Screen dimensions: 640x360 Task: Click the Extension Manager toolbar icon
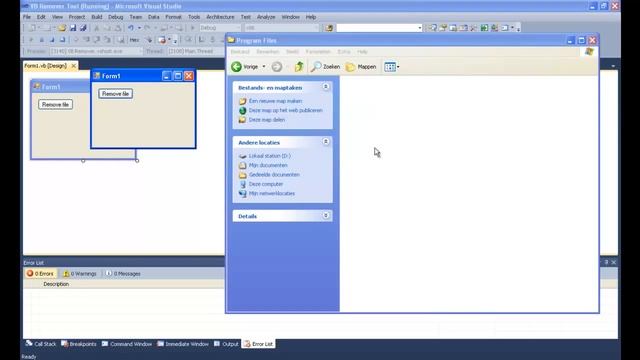coord(494,28)
